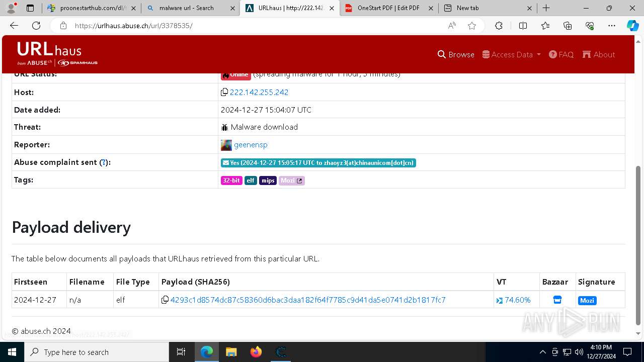
Task: Open Firefox from taskbar
Action: 256,352
